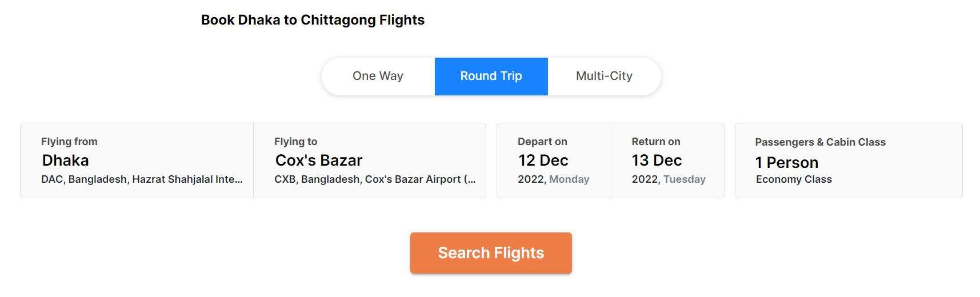Open the Flying from field label

point(69,142)
